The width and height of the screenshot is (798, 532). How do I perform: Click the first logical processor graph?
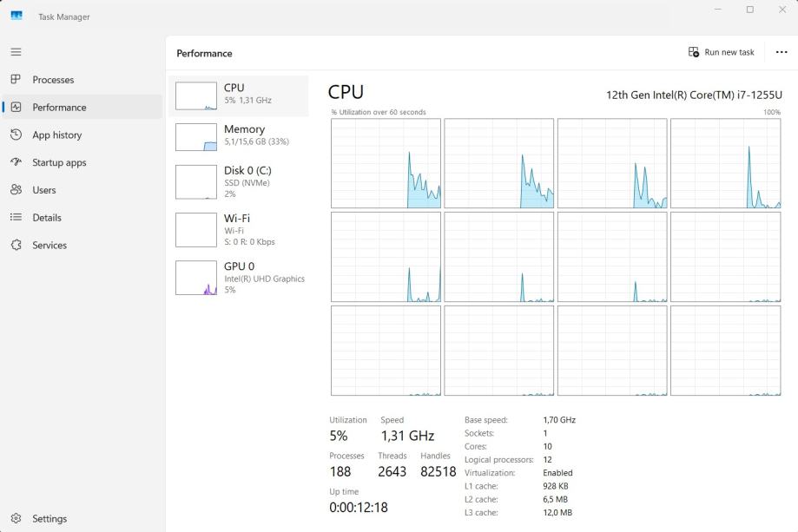coord(386,163)
